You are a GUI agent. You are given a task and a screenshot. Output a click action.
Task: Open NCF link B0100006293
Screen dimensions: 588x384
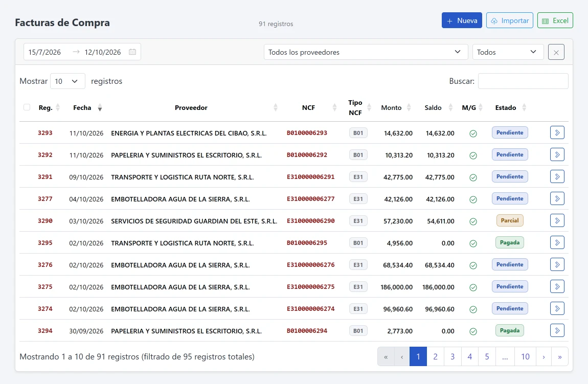(x=307, y=133)
